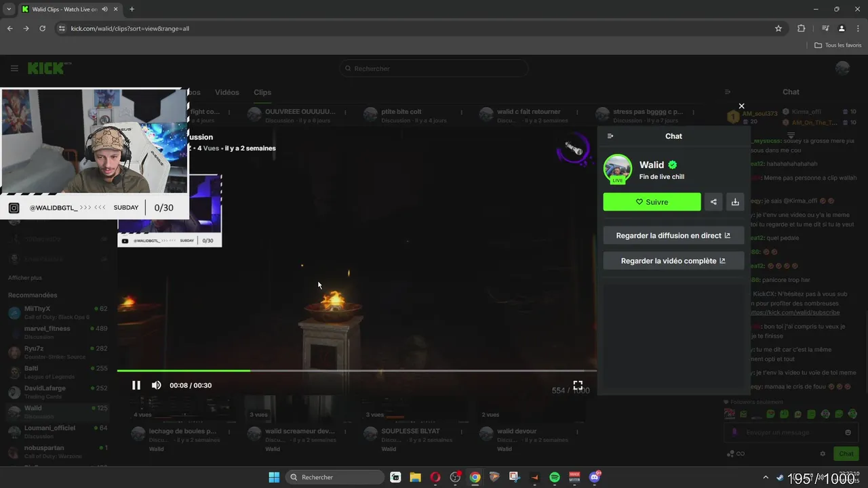Viewport: 868px width, 488px height.
Task: Open Ryu7z recommended channel
Action: (58, 352)
